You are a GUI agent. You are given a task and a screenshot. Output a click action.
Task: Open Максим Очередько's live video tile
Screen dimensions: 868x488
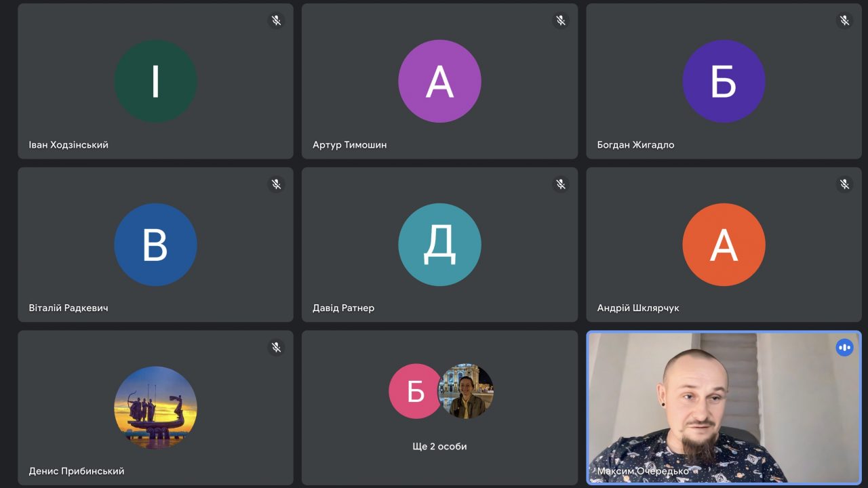724,407
